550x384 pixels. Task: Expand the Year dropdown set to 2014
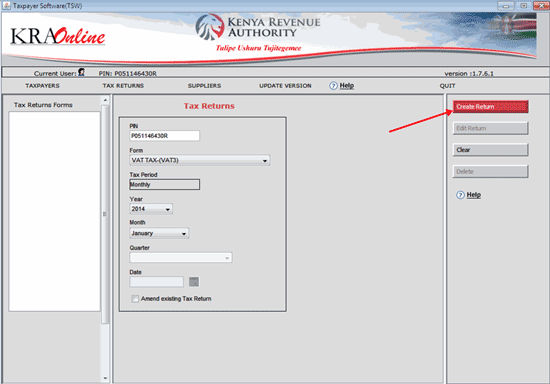pos(151,209)
